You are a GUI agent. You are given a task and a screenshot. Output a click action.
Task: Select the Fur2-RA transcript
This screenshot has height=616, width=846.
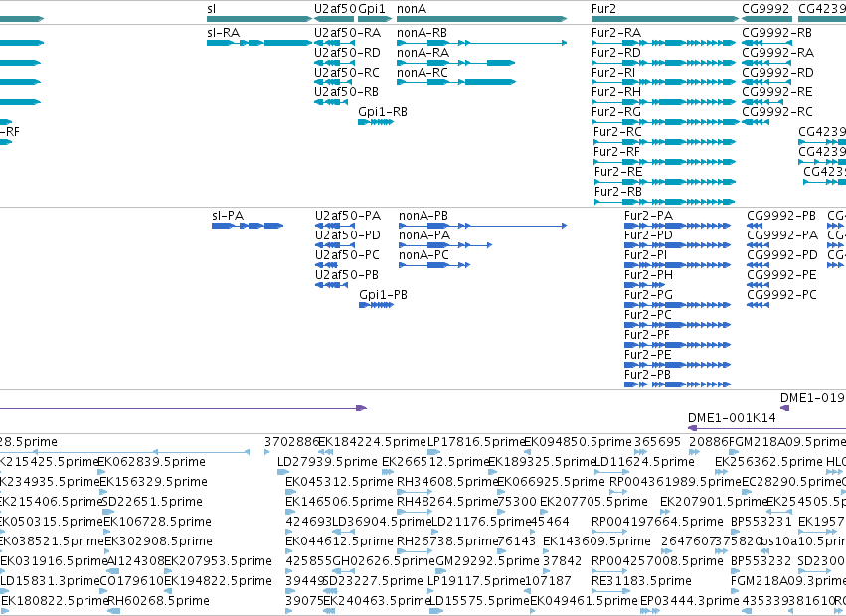pos(616,33)
